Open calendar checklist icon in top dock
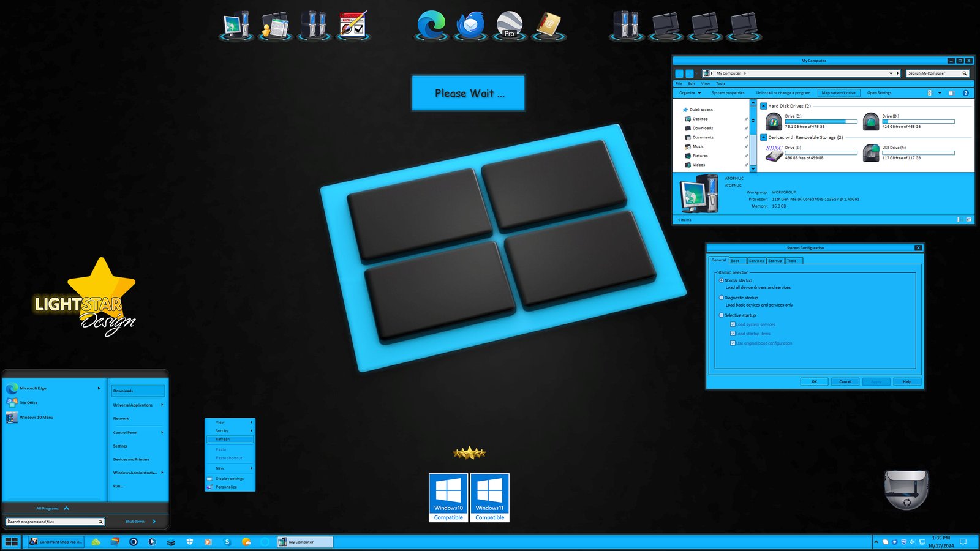This screenshot has height=551, width=980. tap(353, 25)
